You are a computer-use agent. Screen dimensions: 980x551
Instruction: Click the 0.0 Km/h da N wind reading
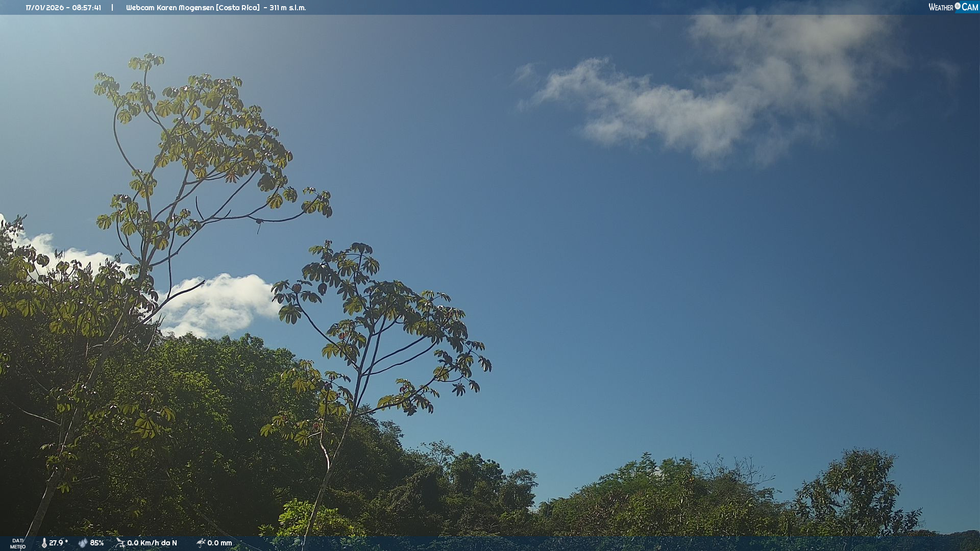pyautogui.click(x=152, y=543)
